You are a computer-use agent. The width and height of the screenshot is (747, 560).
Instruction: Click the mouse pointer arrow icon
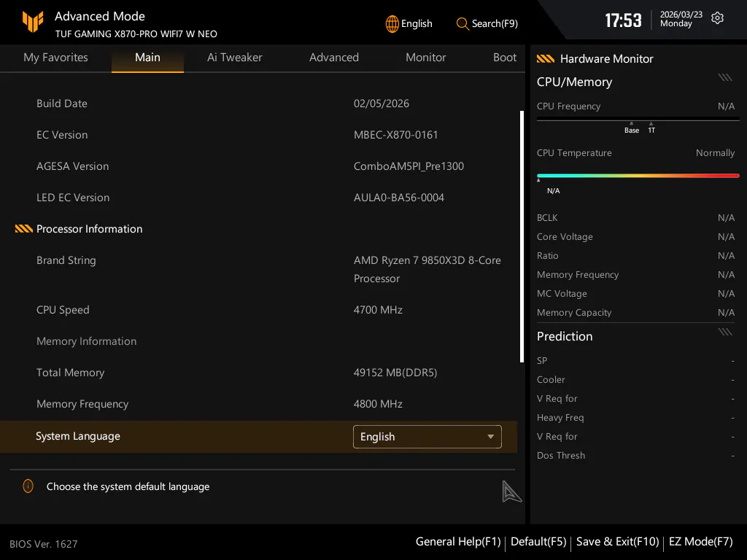tap(511, 491)
